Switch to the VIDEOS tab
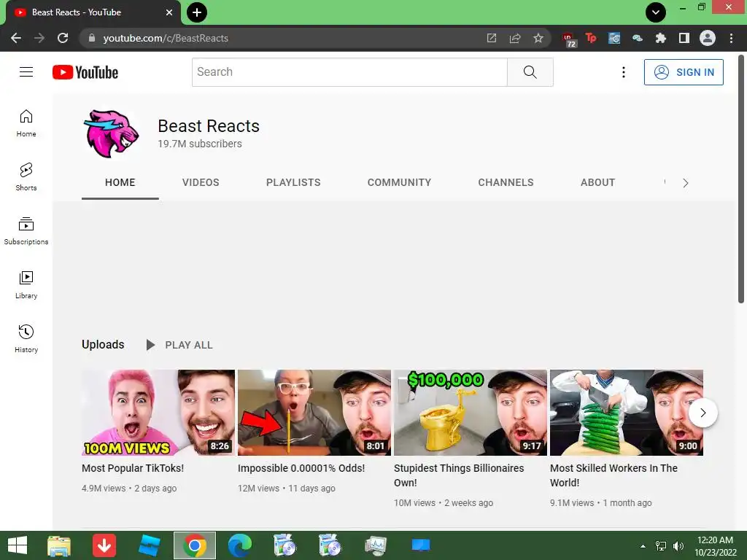The image size is (747, 560). pyautogui.click(x=201, y=182)
